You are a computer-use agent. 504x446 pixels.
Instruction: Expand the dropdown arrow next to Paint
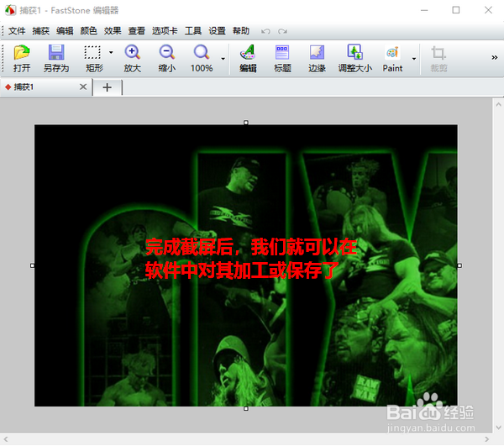[414, 59]
